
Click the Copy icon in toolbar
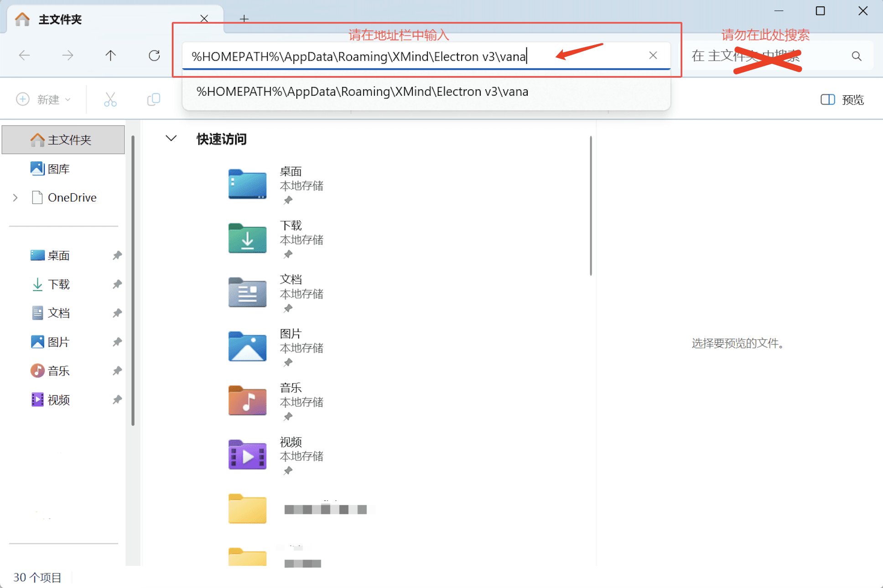[x=154, y=99]
